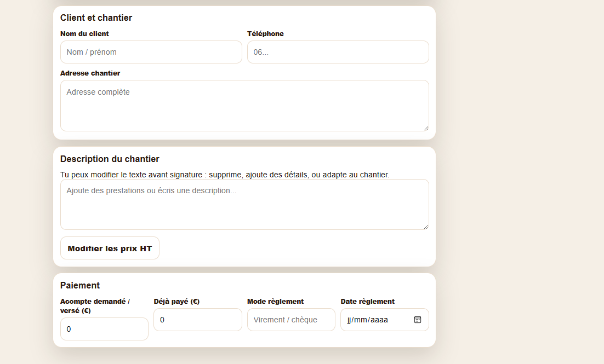This screenshot has width=604, height=364.
Task: Click the Téléphone label
Action: coord(265,34)
